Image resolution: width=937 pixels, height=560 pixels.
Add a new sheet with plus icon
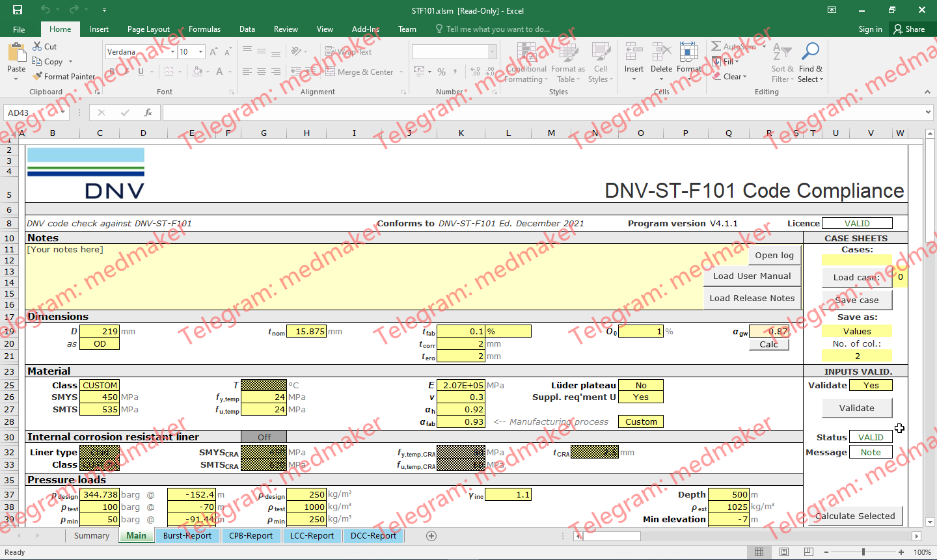pyautogui.click(x=431, y=536)
